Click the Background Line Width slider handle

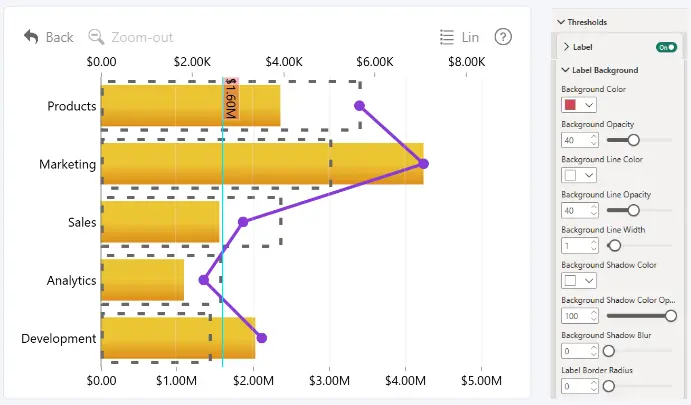(614, 245)
